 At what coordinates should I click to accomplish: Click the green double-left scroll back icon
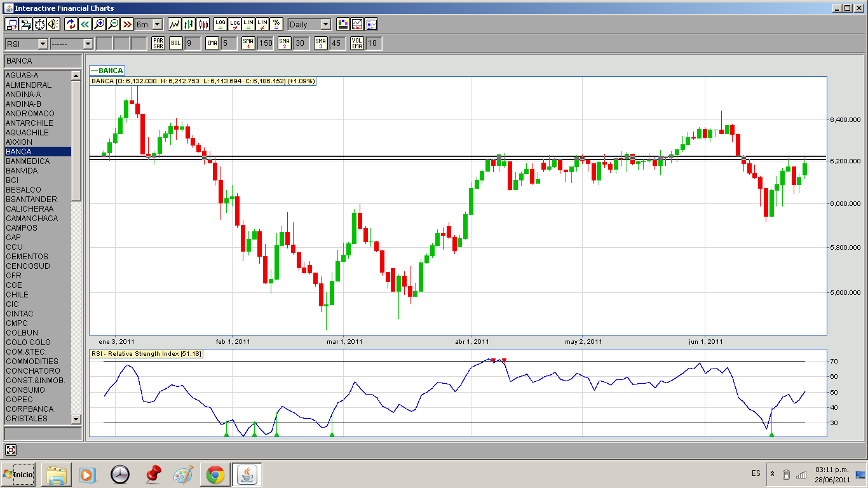pyautogui.click(x=85, y=24)
